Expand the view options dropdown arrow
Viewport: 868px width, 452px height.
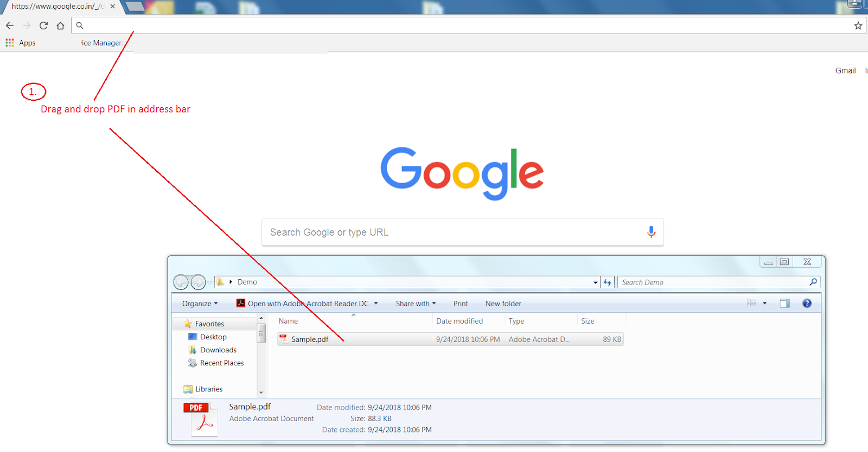tap(765, 304)
